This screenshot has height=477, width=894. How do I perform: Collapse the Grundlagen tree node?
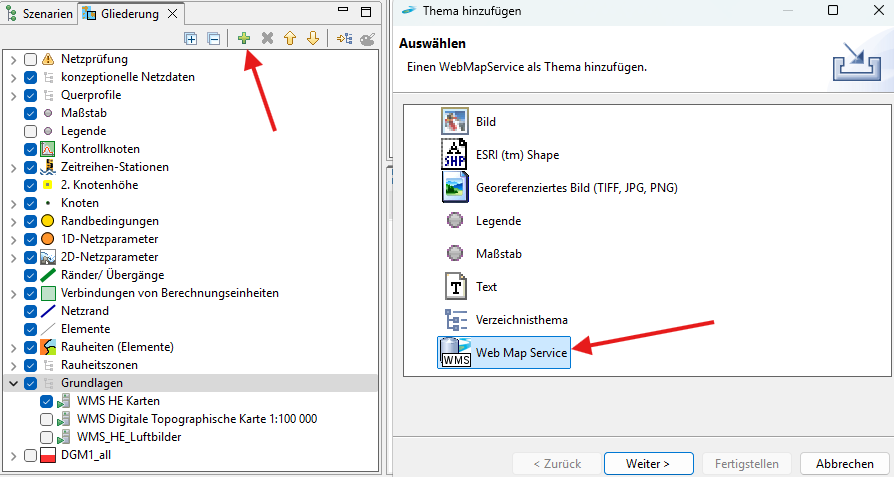[x=13, y=383]
